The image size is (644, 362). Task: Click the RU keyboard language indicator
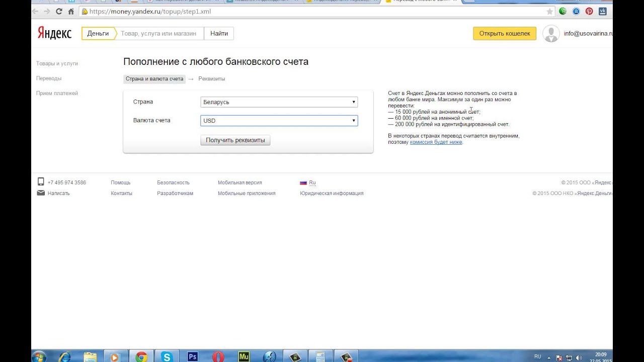[x=537, y=356]
